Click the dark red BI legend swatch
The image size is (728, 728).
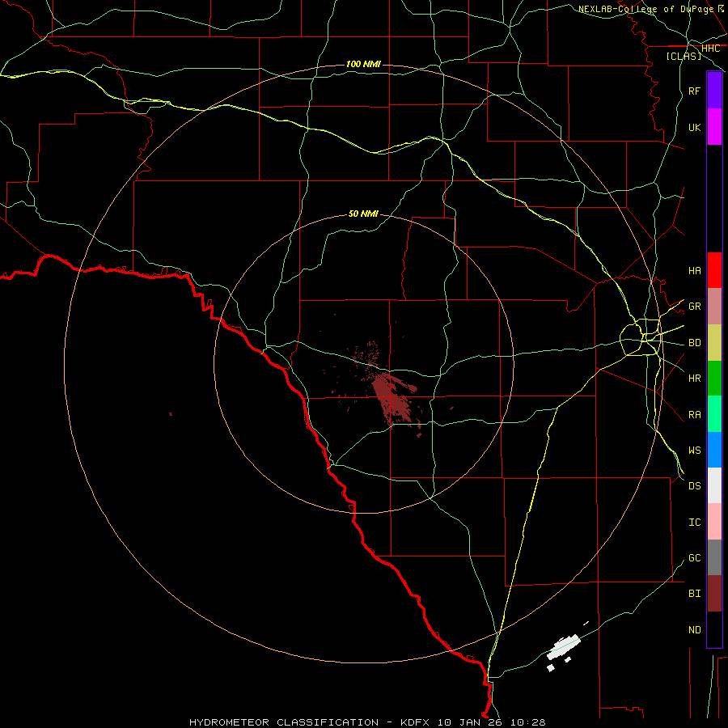[x=714, y=594]
